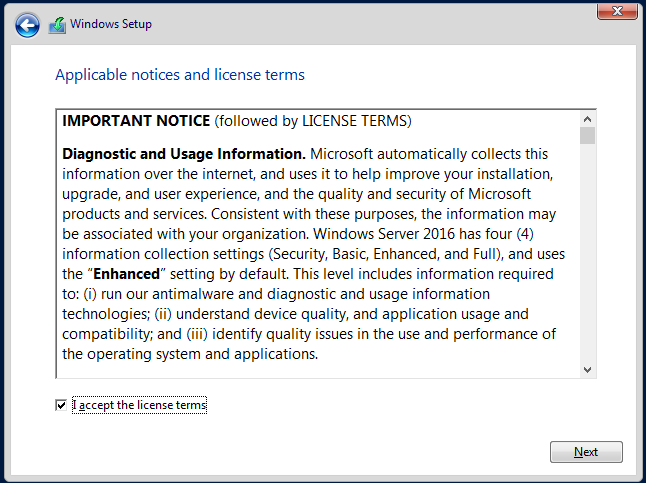Click the 'Applicable notices and license terms' heading
Viewport: 646px width, 483px height.
(x=180, y=75)
